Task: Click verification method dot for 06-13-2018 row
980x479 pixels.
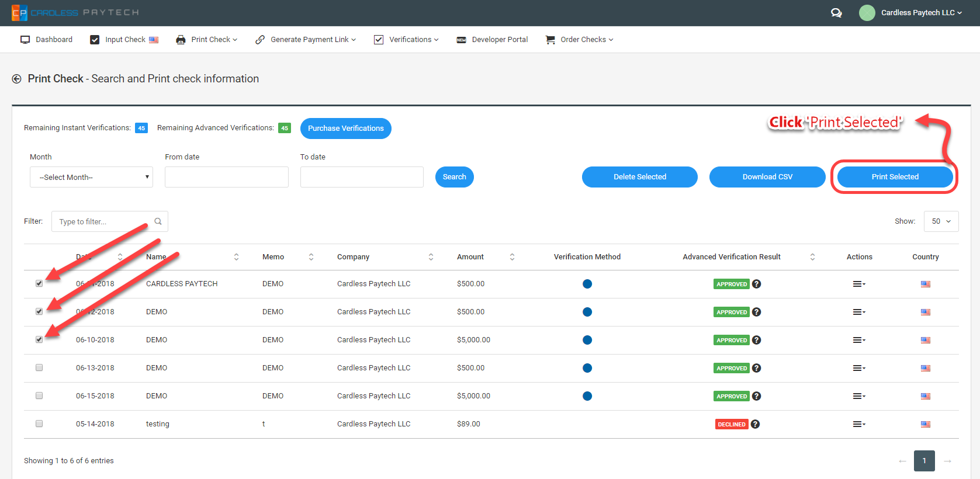Action: tap(587, 368)
